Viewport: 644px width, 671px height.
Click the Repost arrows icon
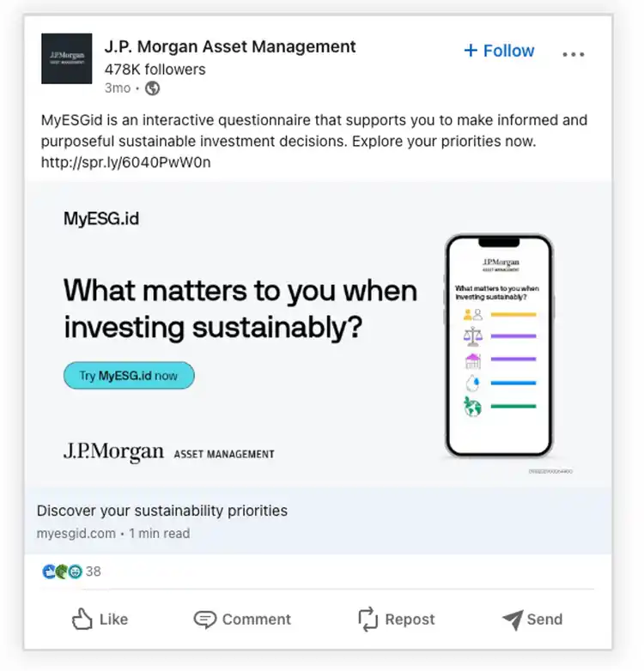(368, 619)
